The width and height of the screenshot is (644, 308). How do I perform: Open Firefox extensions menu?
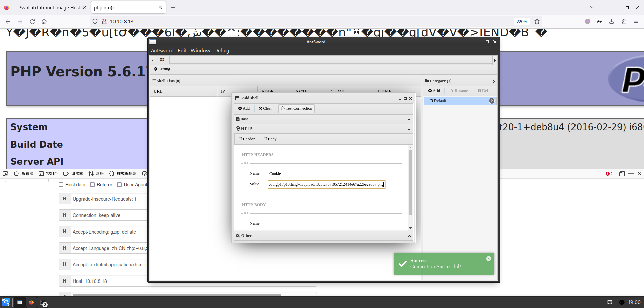624,21
